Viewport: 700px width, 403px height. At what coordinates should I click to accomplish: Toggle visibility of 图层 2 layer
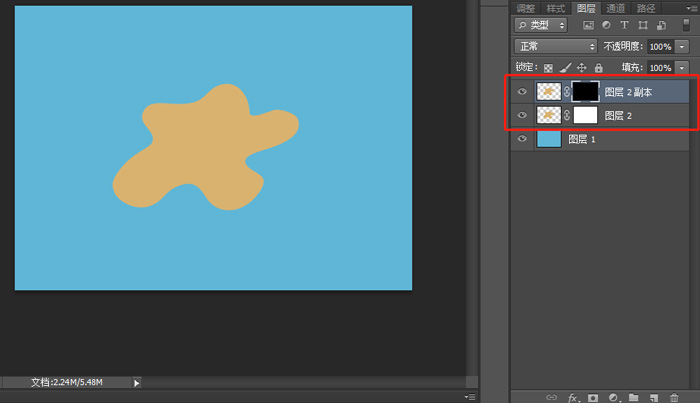(x=522, y=115)
